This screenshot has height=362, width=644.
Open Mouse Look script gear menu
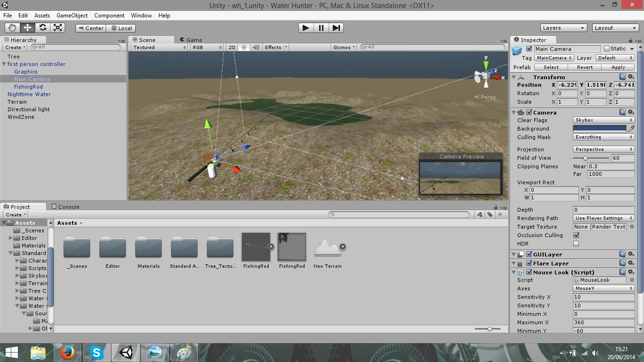coord(631,272)
